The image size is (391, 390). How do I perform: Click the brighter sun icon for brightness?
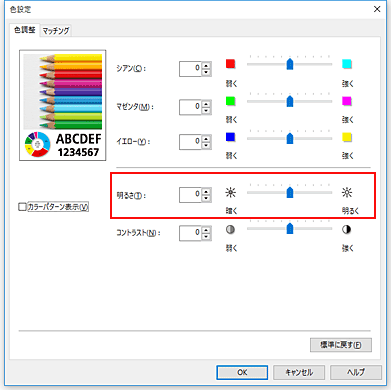[347, 192]
